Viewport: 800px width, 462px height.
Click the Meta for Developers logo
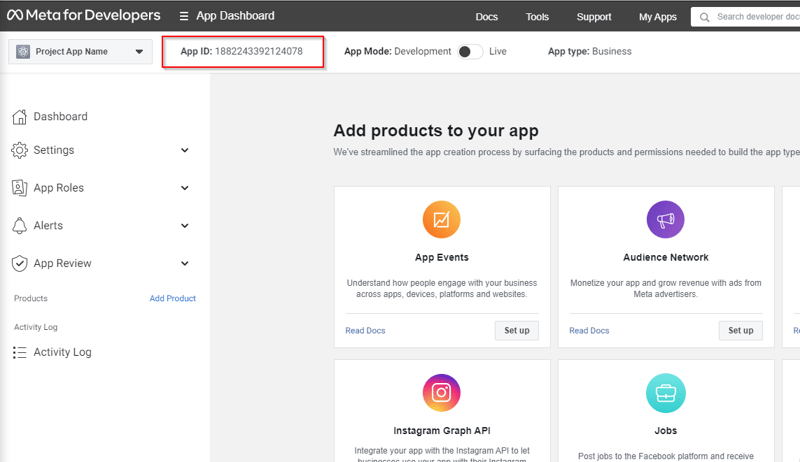84,15
